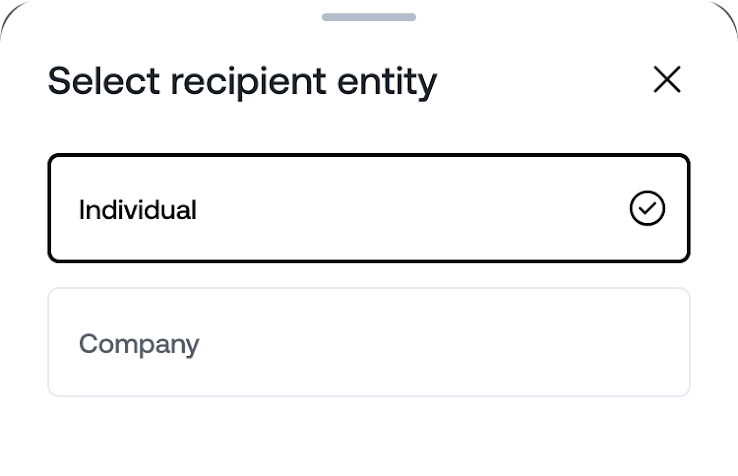Click the checkmark circle on Individual
Image resolution: width=738 pixels, height=476 pixels.
coord(647,209)
